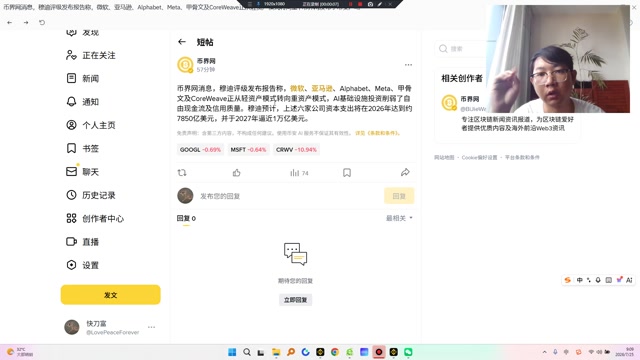The height and width of the screenshot is (360, 640).
Task: Click the 发布您的回复 reply input field
Action: point(289,196)
